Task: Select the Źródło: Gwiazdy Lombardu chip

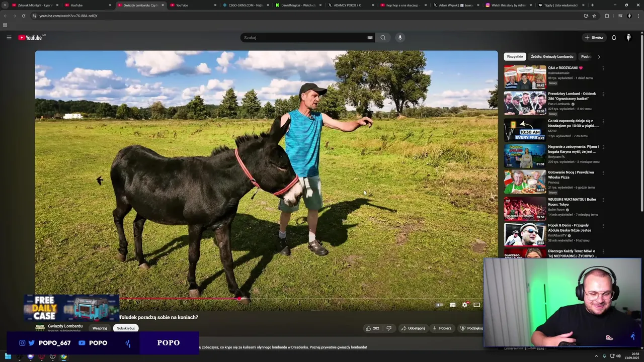Action: coord(552,57)
